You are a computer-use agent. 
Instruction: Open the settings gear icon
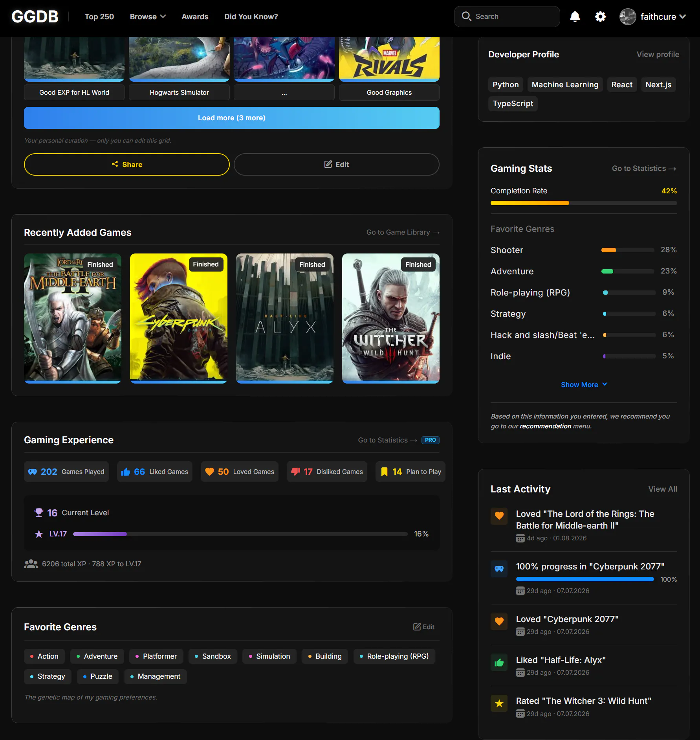[x=600, y=17]
